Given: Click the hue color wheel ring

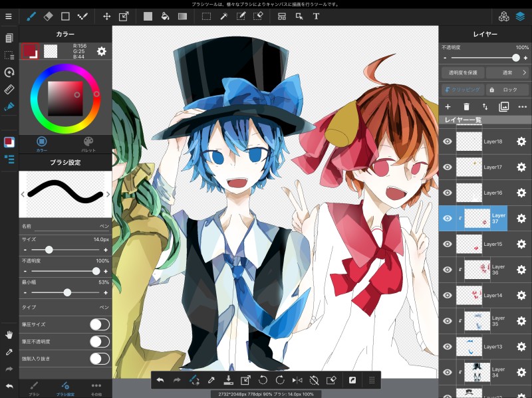Looking at the screenshot, I should tap(65, 98).
